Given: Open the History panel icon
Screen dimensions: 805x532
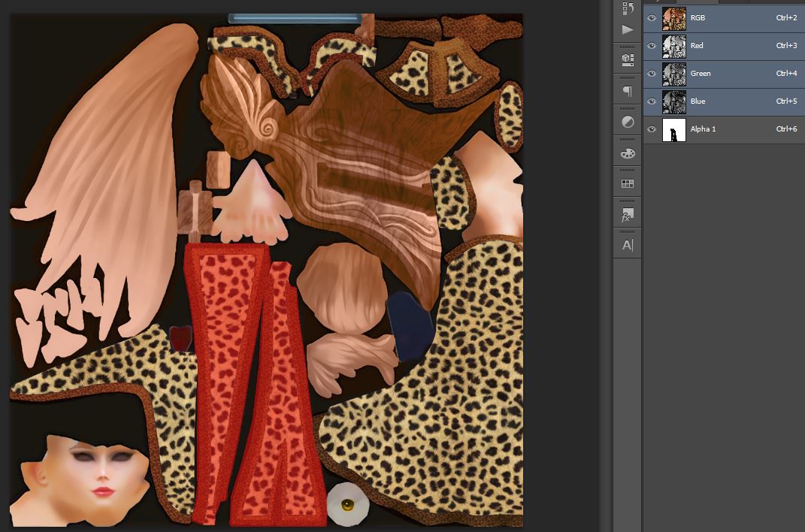Looking at the screenshot, I should [x=628, y=8].
